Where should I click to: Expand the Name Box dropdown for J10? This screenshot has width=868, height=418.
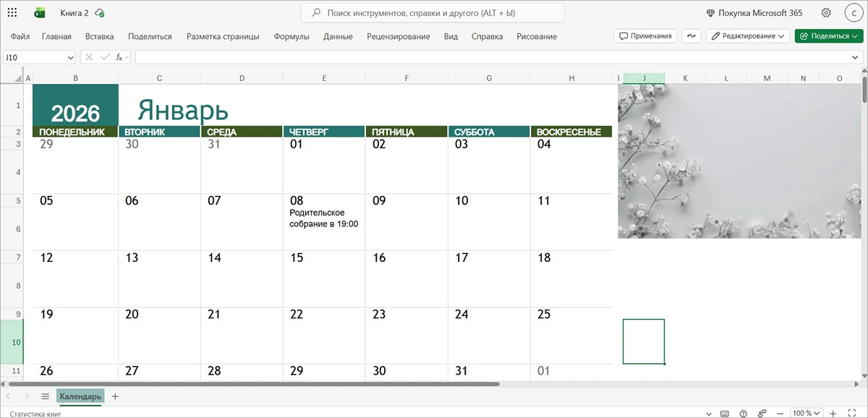pyautogui.click(x=70, y=57)
